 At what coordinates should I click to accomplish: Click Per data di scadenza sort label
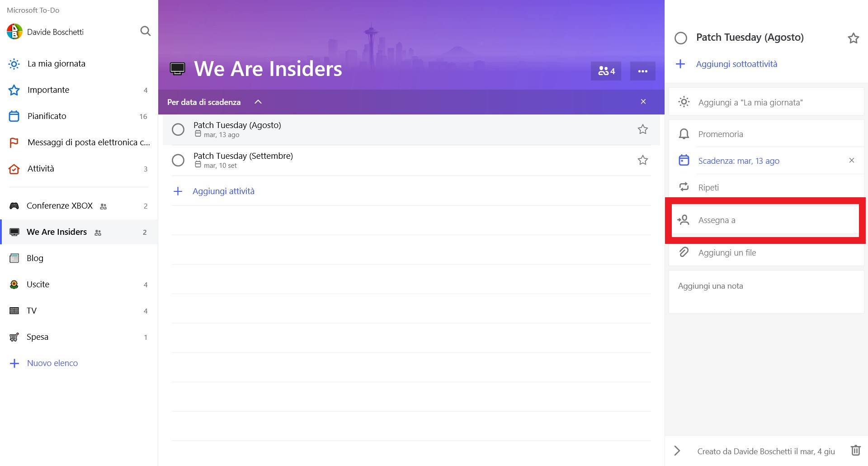(x=204, y=102)
